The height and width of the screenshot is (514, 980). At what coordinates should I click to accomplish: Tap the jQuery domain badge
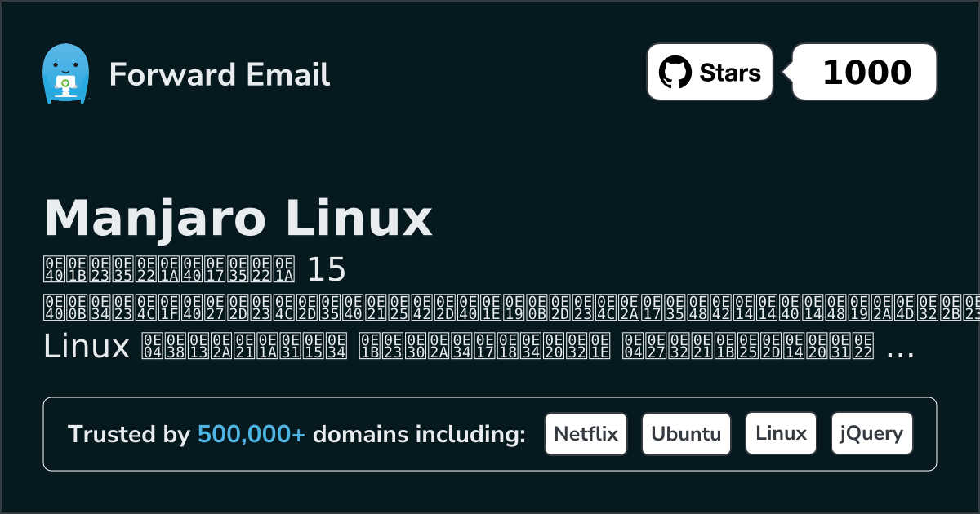(871, 433)
